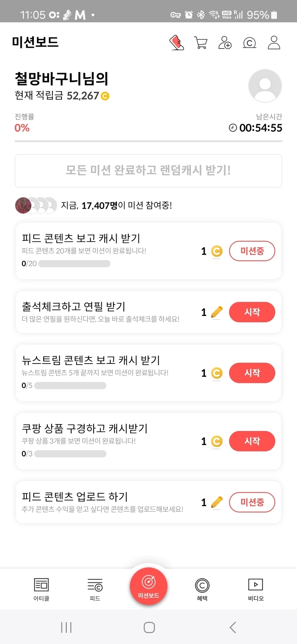Viewport: 297px width, 644px height.
Task: Switch to the 아티클 tab
Action: pyautogui.click(x=41, y=589)
